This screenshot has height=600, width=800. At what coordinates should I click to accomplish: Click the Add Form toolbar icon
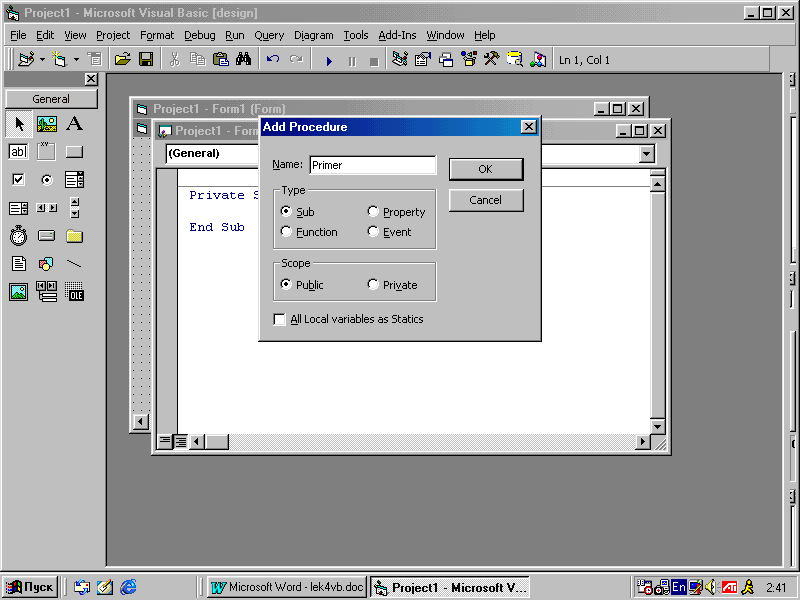59,60
